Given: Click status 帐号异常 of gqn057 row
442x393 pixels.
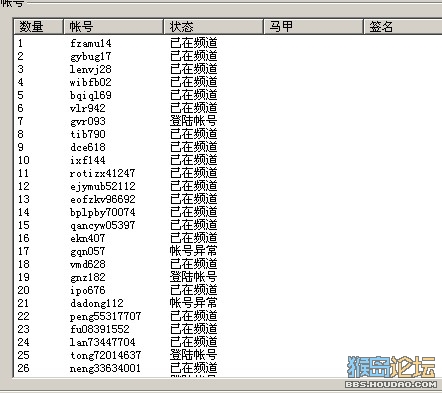Looking at the screenshot, I should point(194,251).
